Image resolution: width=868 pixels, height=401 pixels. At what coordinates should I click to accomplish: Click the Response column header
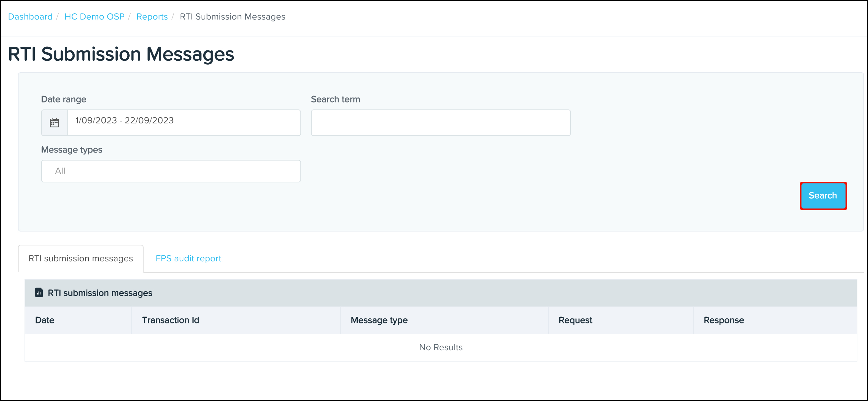coord(723,320)
